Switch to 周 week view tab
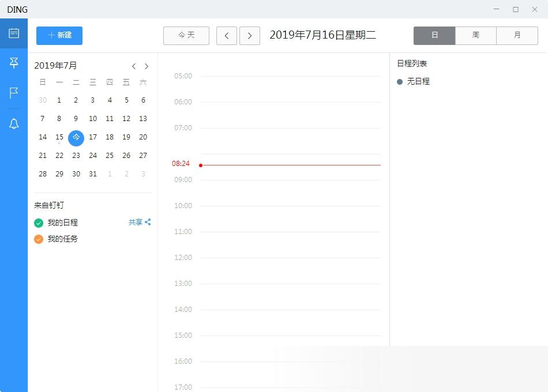The image size is (548, 392). click(x=476, y=35)
